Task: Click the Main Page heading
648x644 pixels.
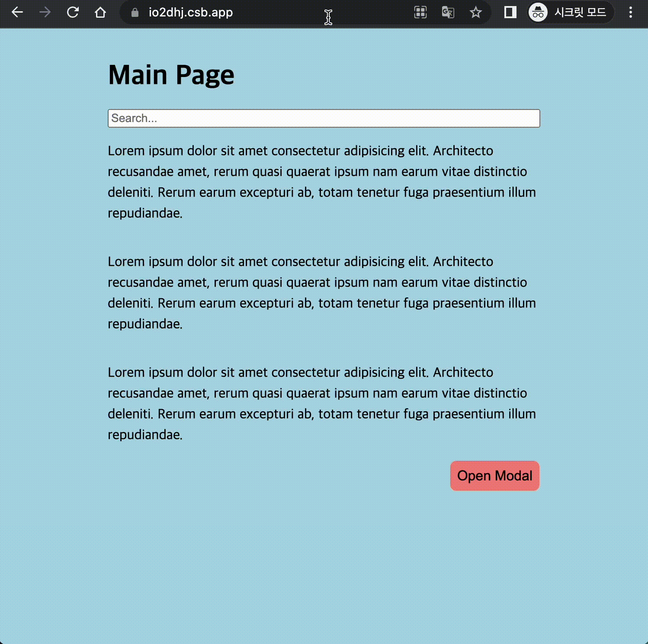Action: coord(171,75)
